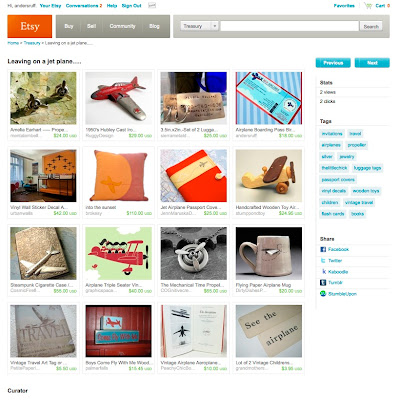The height and width of the screenshot is (400, 400).
Task: Click the Kaboodle share icon
Action: click(x=323, y=272)
